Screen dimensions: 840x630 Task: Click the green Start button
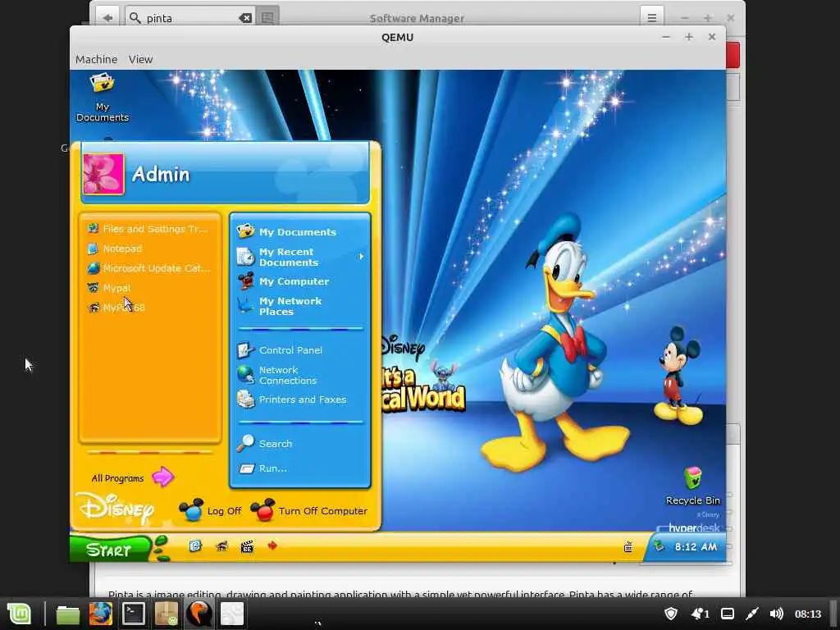pos(111,549)
